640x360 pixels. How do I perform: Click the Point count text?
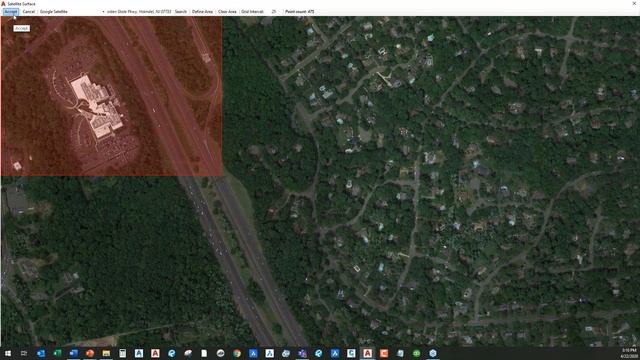(300, 11)
